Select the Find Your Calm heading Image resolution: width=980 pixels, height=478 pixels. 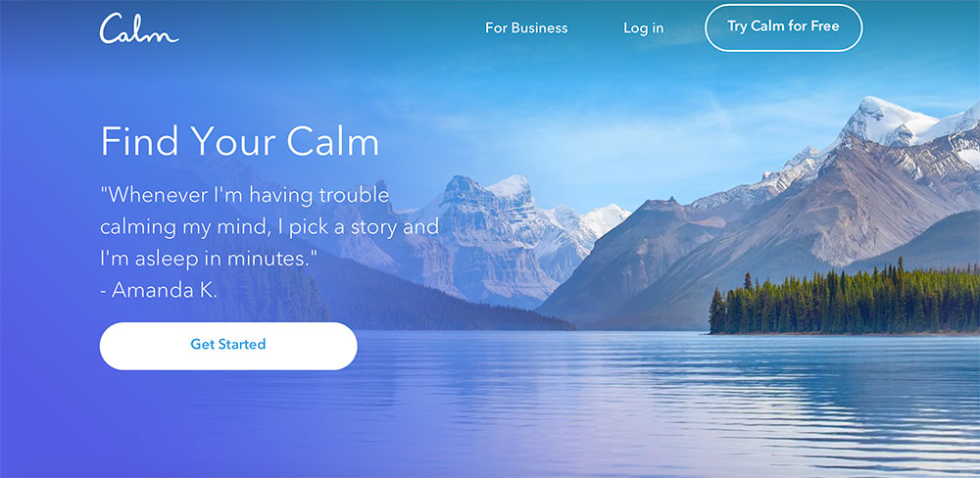click(239, 141)
